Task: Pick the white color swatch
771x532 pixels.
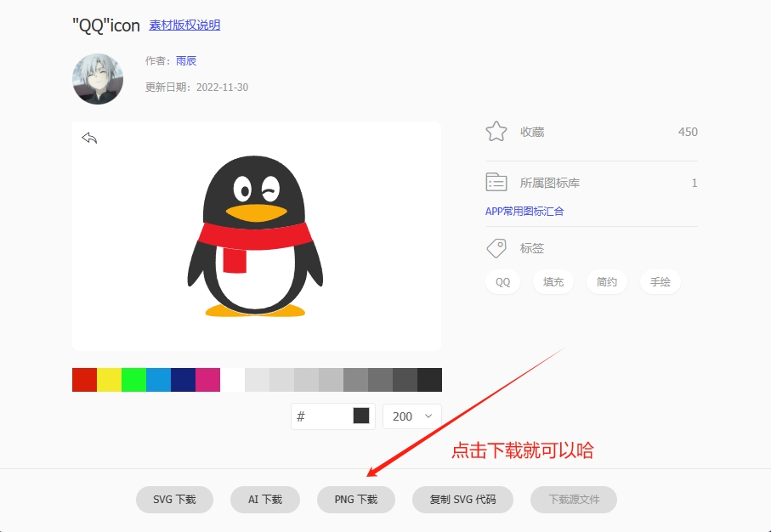Action: point(233,380)
